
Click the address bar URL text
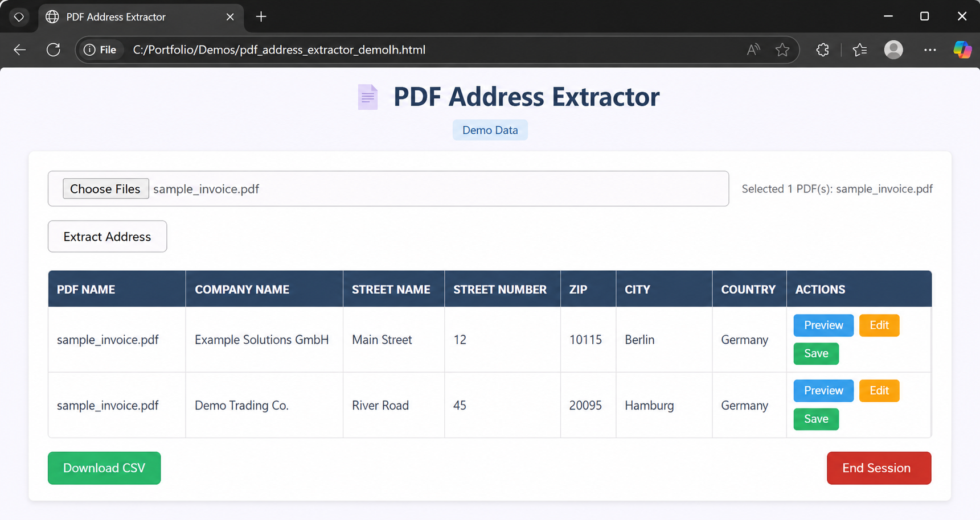[279, 50]
